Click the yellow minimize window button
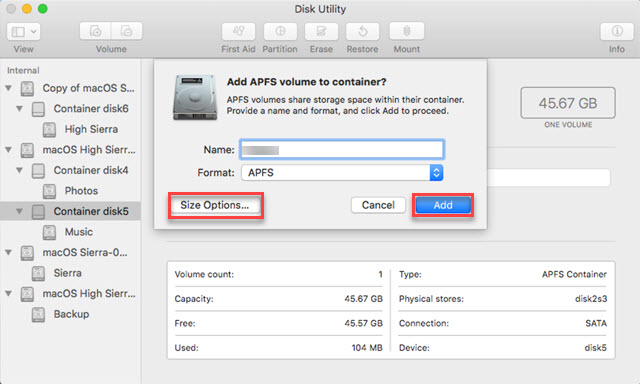 27,9
